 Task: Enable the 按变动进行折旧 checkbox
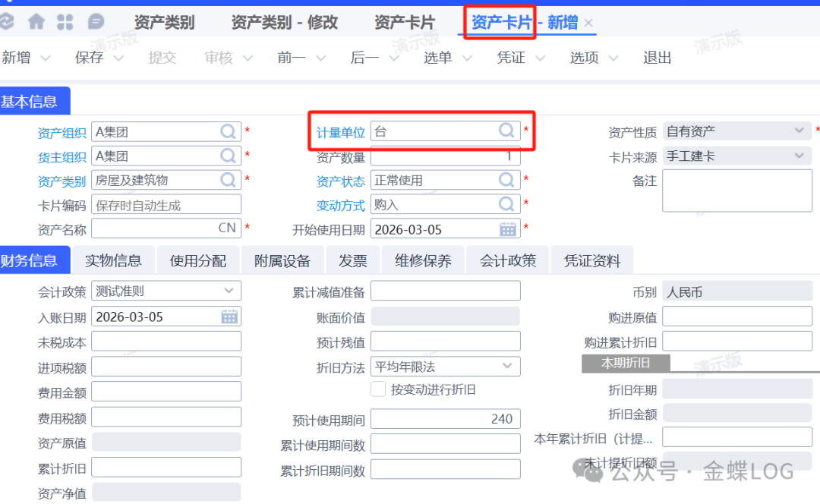click(378, 389)
